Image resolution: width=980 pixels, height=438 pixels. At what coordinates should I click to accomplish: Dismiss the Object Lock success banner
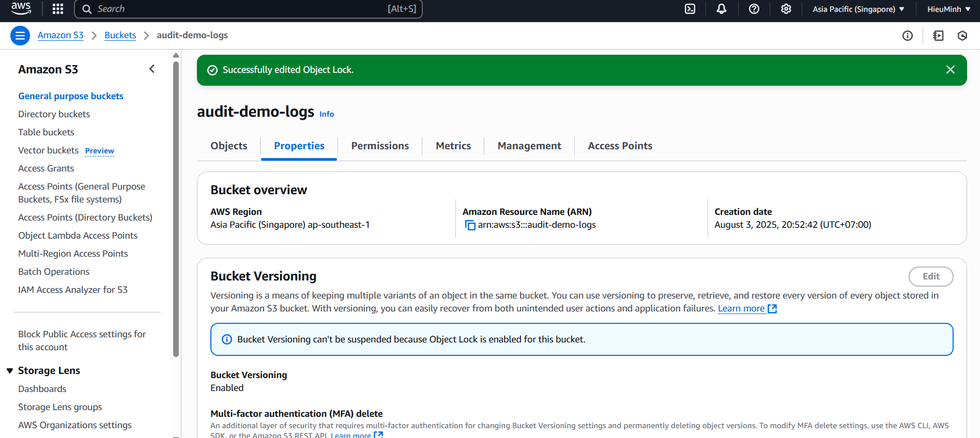point(950,70)
